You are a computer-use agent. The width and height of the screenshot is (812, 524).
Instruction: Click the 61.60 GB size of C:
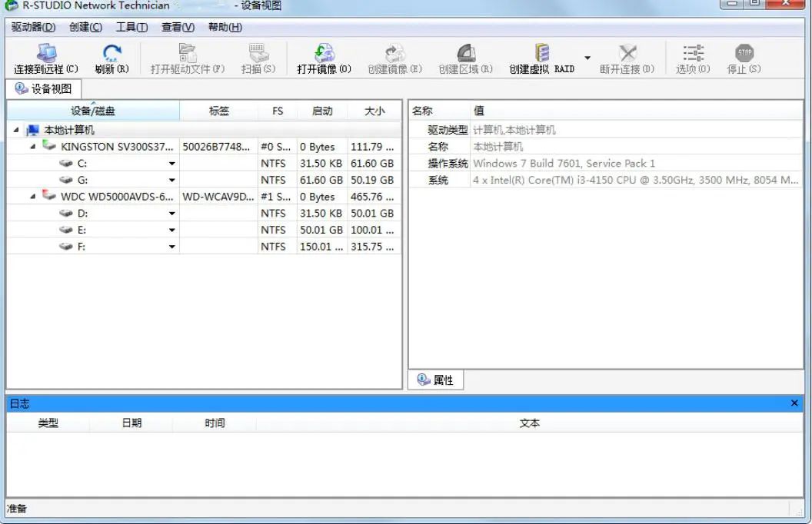click(372, 164)
